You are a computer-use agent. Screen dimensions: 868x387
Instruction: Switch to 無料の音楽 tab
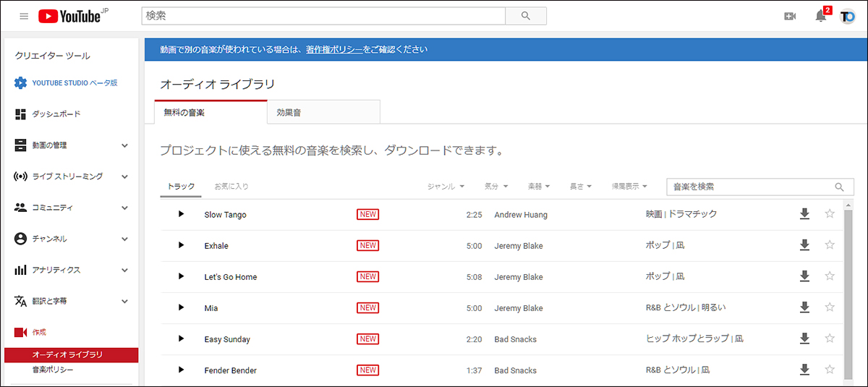pos(211,112)
